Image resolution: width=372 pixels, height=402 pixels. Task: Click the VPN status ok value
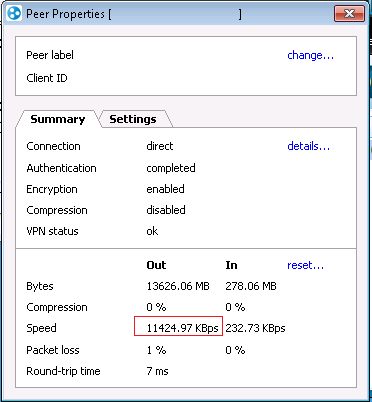point(152,231)
